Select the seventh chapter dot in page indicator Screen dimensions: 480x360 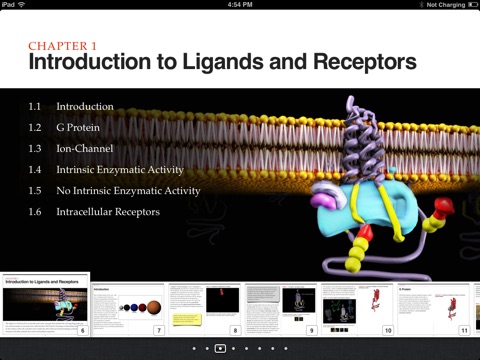pyautogui.click(x=273, y=349)
